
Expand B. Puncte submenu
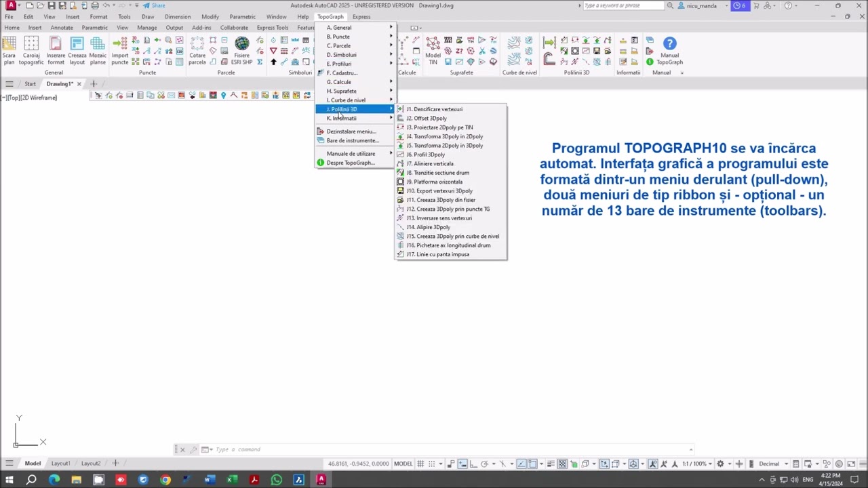click(355, 37)
